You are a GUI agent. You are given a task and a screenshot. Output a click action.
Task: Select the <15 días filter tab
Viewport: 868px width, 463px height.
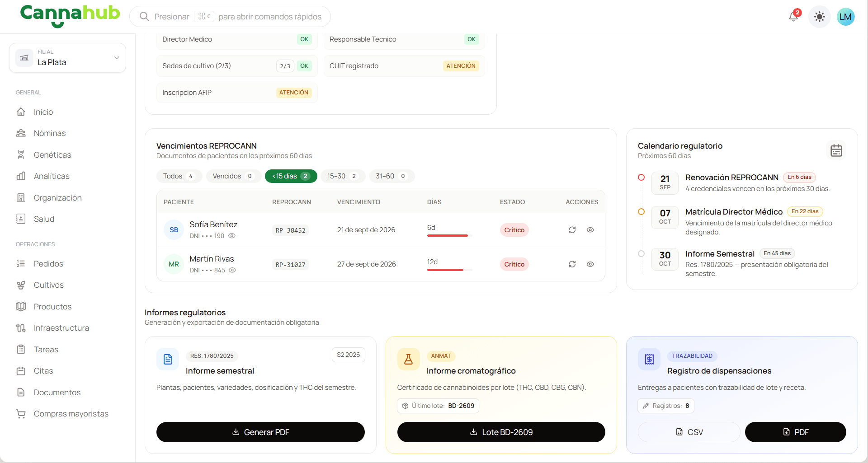(291, 176)
